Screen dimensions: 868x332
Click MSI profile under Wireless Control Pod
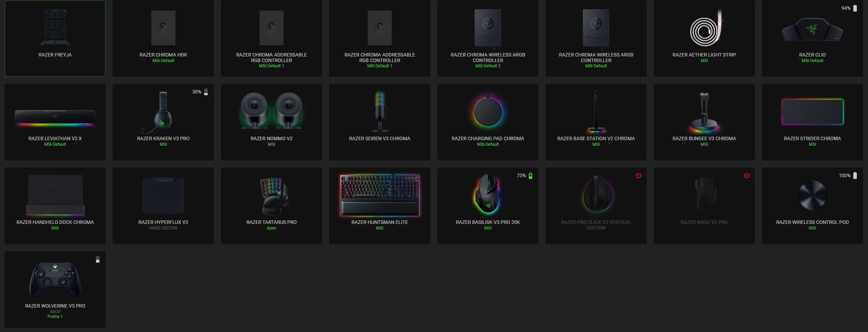click(813, 228)
